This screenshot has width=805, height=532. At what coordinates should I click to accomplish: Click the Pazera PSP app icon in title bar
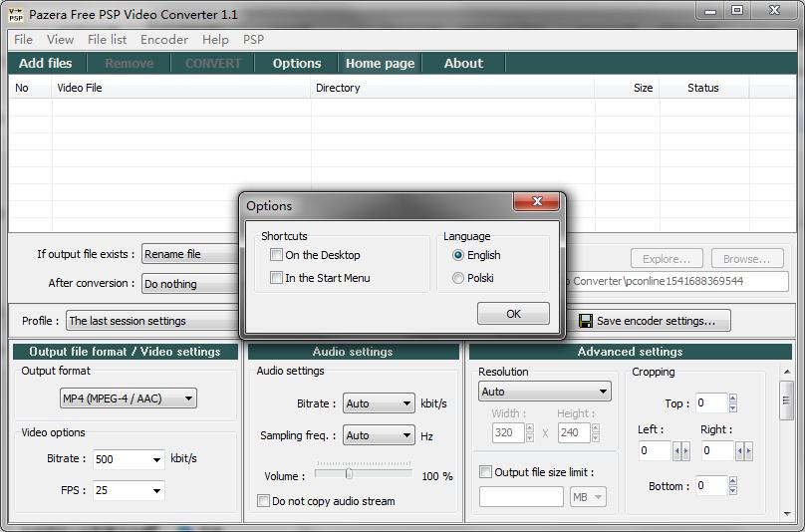pyautogui.click(x=16, y=14)
